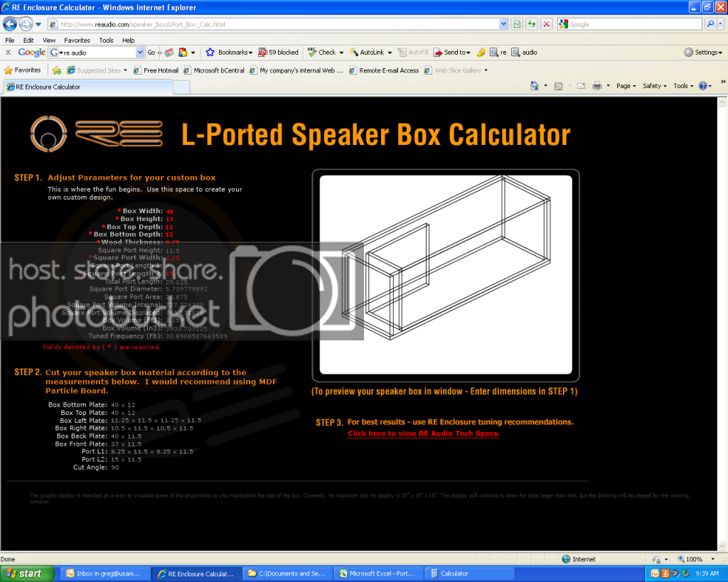
Task: Open the 100% zoom level control
Action: [x=697, y=559]
